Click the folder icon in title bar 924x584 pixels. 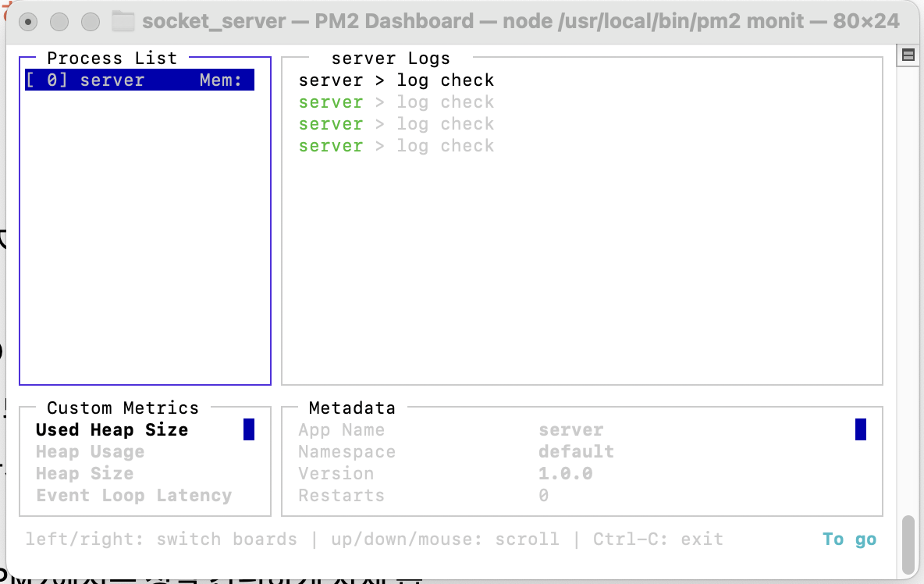click(x=123, y=21)
